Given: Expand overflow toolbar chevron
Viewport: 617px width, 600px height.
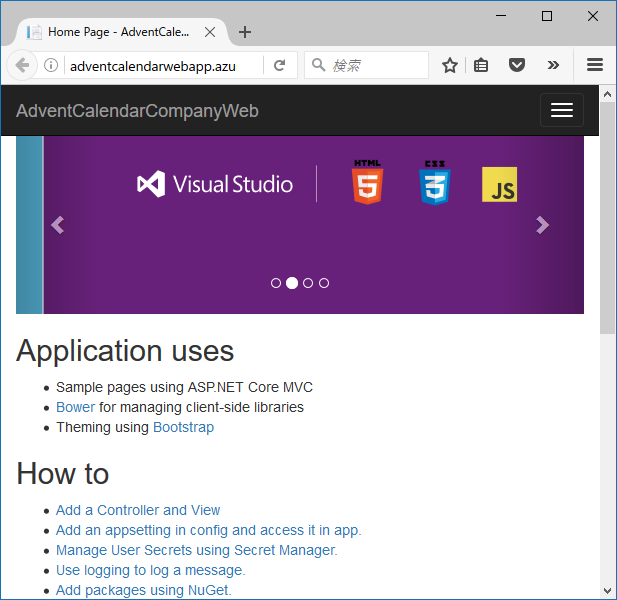Looking at the screenshot, I should 553,65.
